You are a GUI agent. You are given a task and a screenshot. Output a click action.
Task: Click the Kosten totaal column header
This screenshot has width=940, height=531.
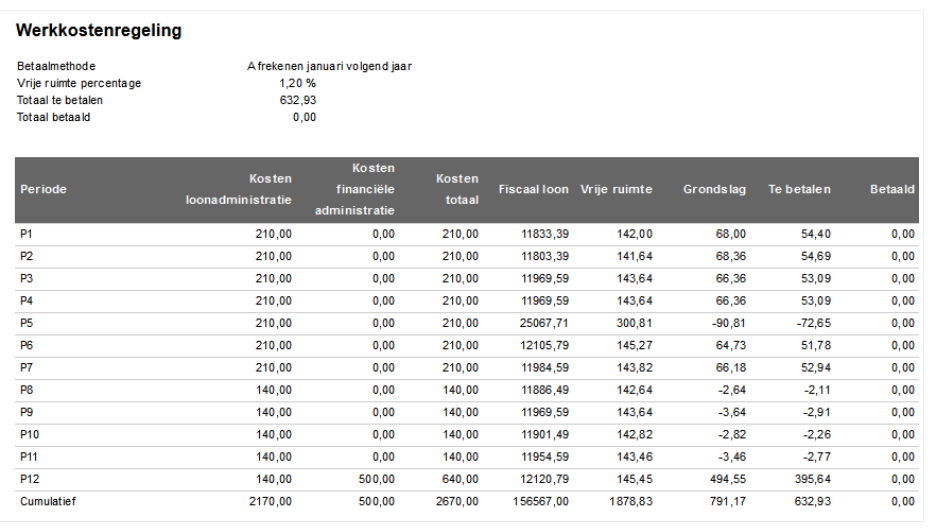[x=457, y=189]
